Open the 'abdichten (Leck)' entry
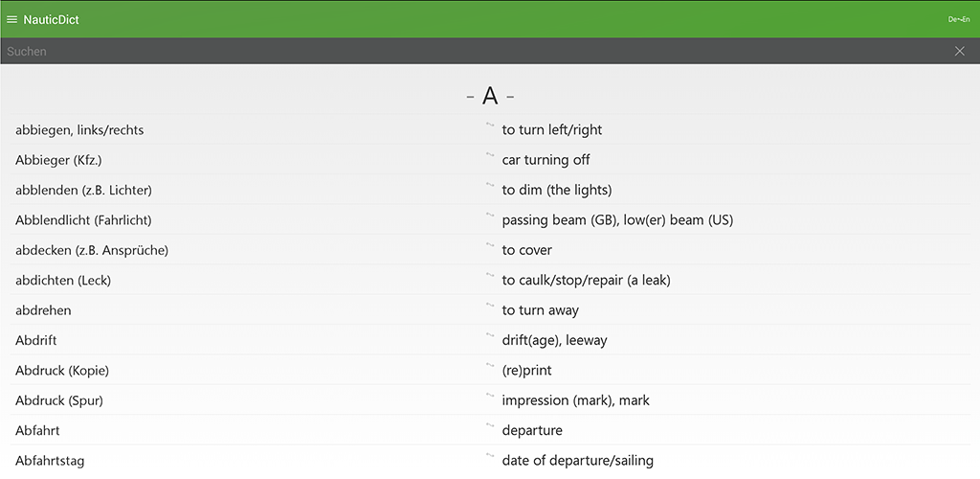This screenshot has width=980, height=479. [63, 281]
